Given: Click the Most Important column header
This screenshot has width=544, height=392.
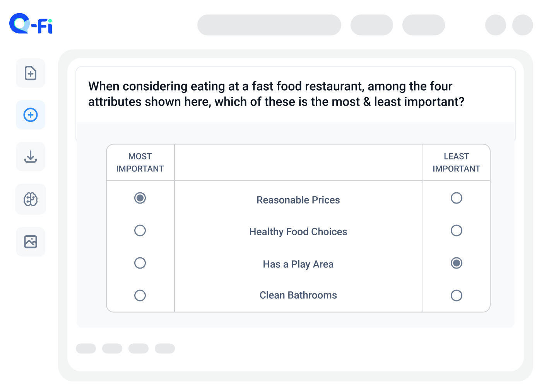Looking at the screenshot, I should (140, 163).
